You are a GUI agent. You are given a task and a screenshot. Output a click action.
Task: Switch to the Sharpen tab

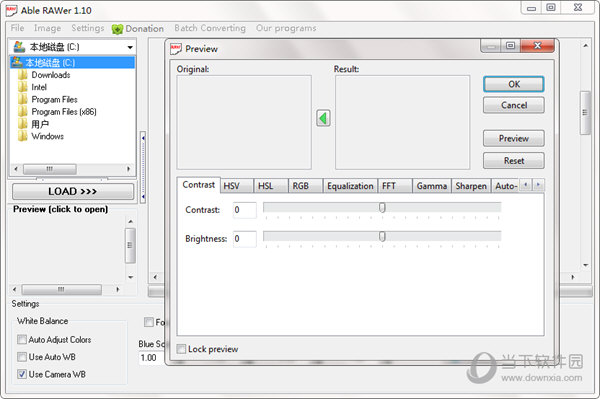point(471,186)
